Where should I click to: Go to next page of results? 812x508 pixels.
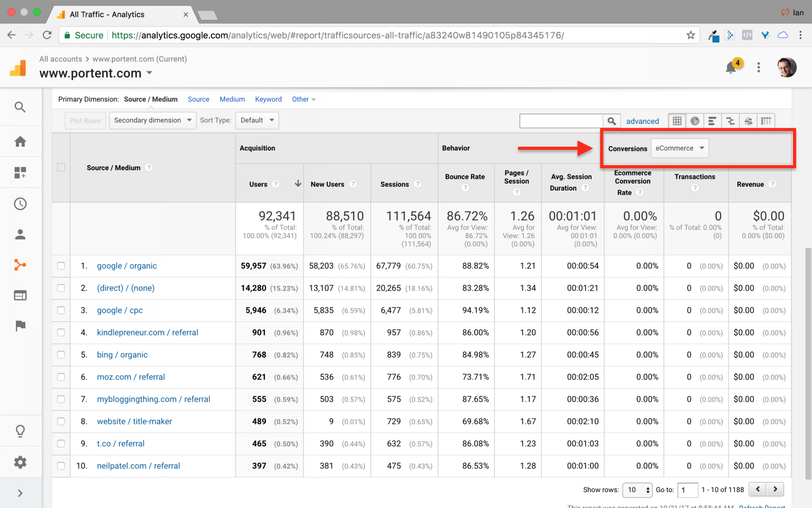tap(776, 489)
